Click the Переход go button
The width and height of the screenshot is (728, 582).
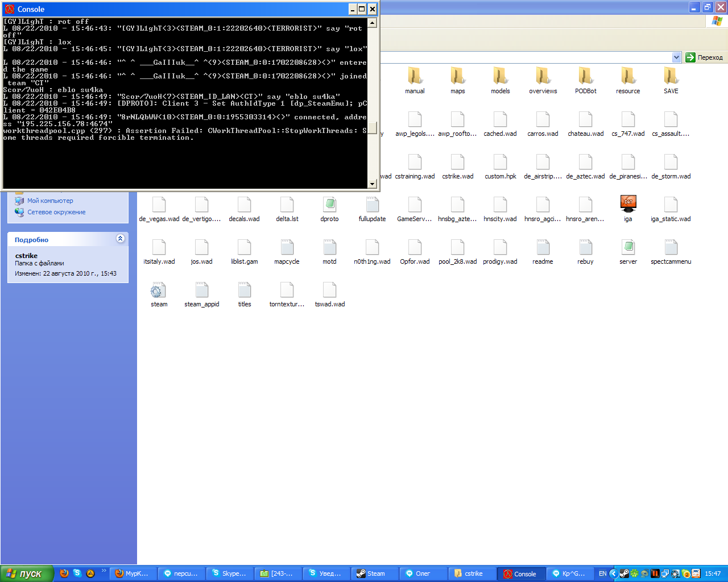click(x=704, y=57)
